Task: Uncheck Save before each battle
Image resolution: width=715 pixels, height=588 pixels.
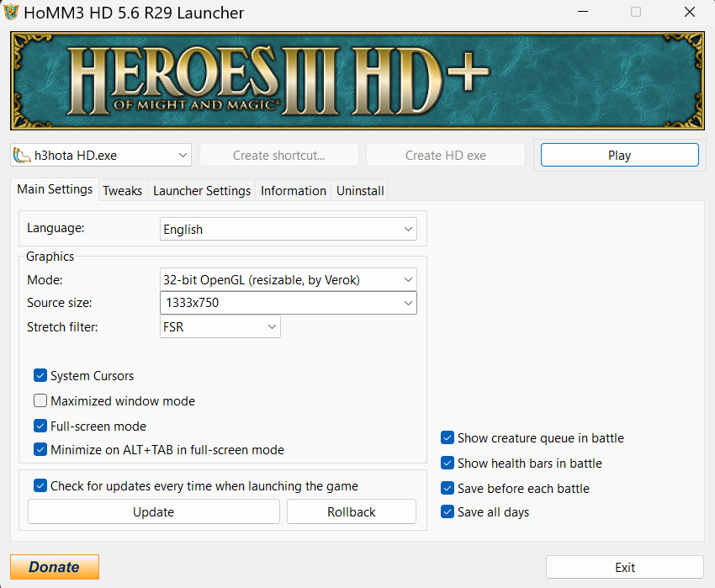Action: (448, 488)
